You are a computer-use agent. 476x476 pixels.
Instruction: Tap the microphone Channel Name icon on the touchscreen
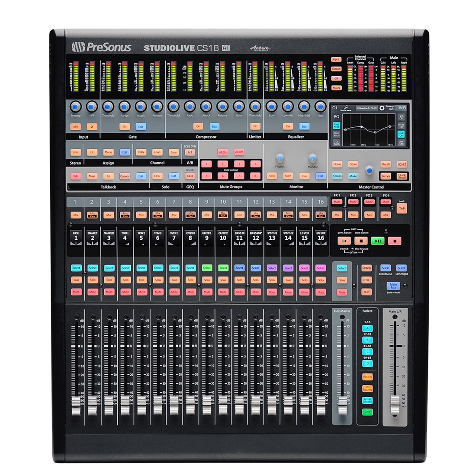[346, 108]
